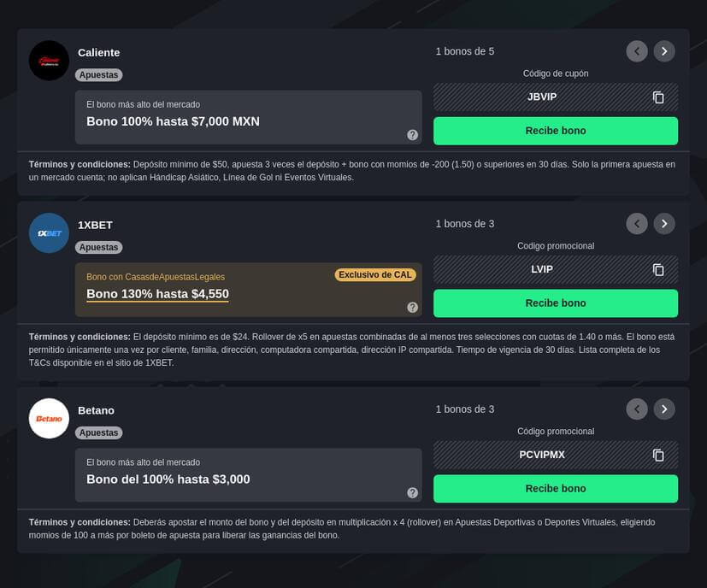Show next bonus on Caliente card
This screenshot has width=707, height=588.
click(664, 51)
